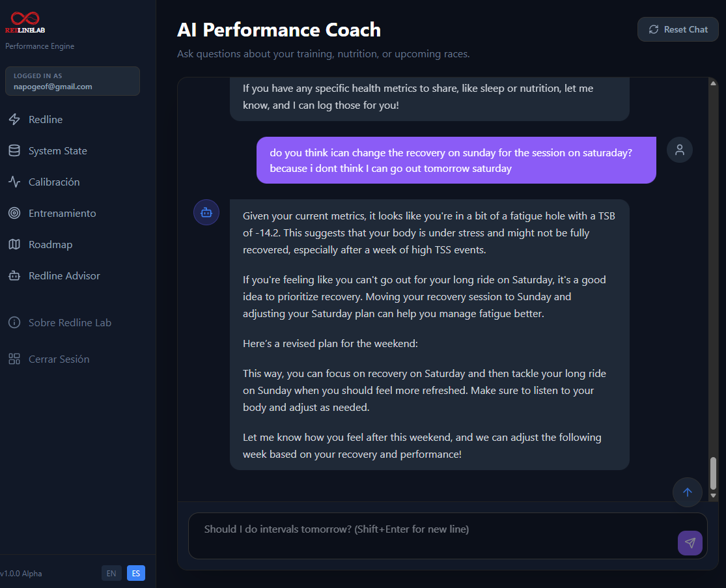Click the Cerrar Sesión link
Image resolution: width=726 pixels, height=588 pixels.
click(x=59, y=359)
